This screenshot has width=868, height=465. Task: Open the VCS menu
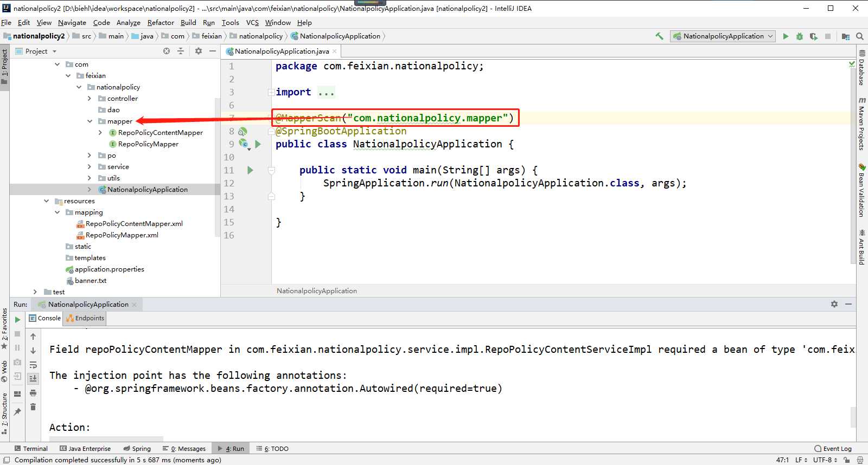point(252,22)
